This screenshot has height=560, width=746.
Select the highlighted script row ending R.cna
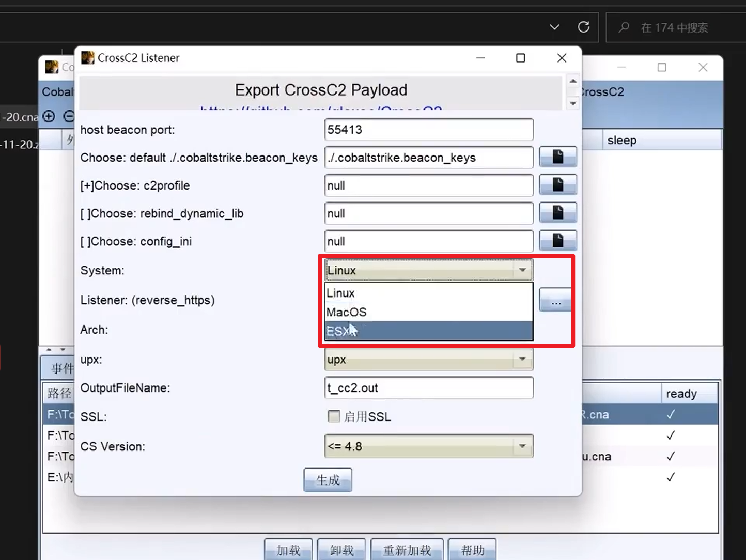tap(650, 414)
